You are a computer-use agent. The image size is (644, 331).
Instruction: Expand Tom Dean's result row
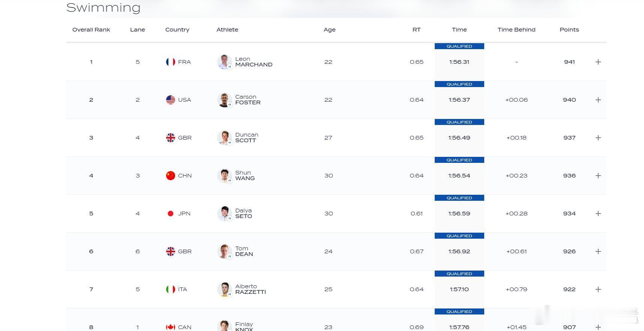click(x=598, y=251)
